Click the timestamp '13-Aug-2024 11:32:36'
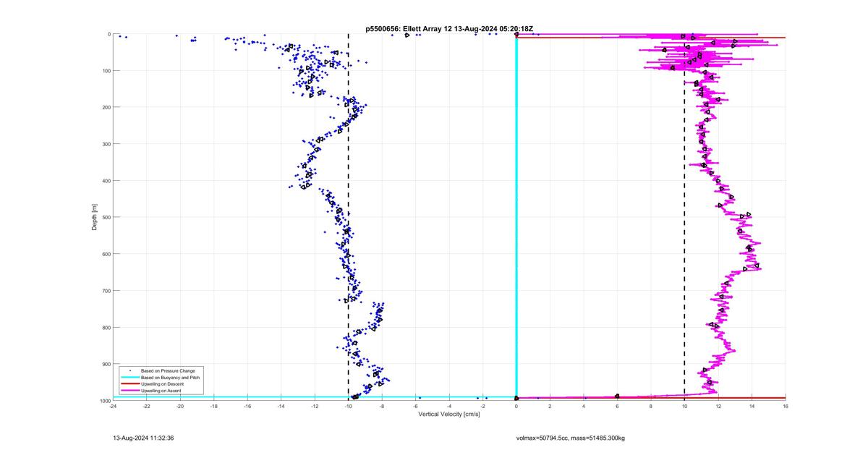 [x=144, y=438]
